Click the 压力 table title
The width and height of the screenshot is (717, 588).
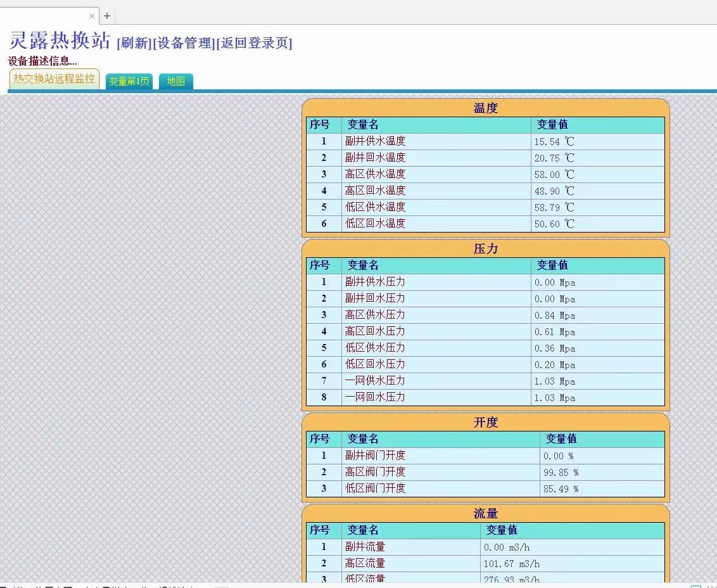(485, 249)
